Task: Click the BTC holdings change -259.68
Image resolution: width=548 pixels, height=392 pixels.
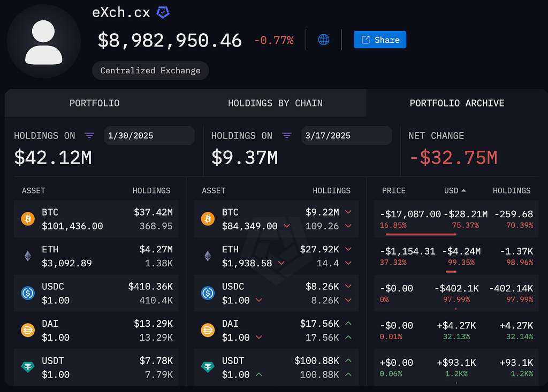Action: click(514, 214)
